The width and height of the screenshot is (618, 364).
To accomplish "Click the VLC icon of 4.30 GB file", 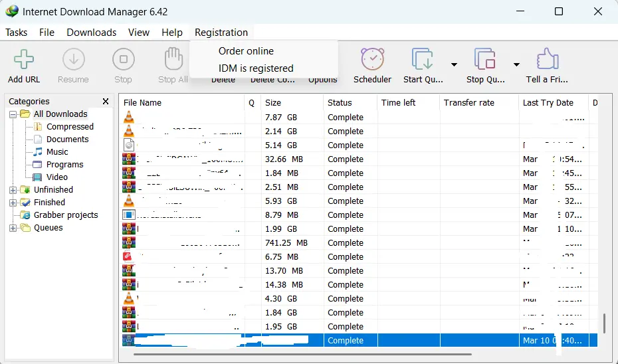I will (x=128, y=299).
